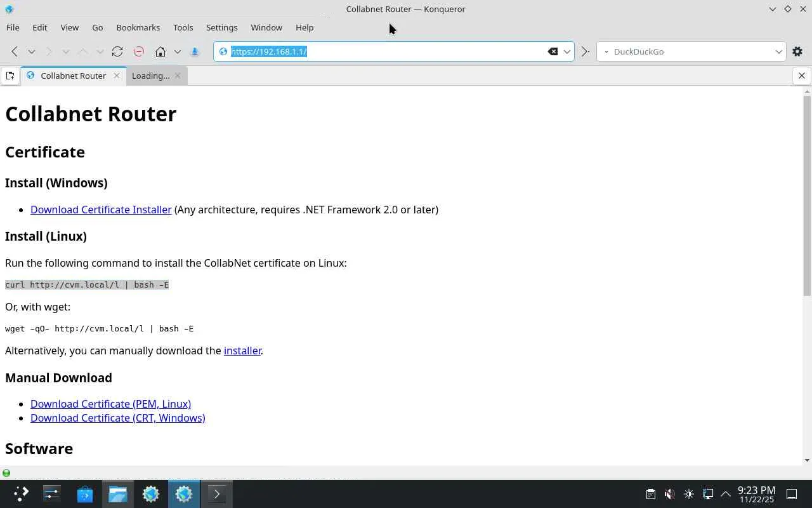The image size is (812, 508).
Task: Go to the Home page
Action: click(x=160, y=51)
